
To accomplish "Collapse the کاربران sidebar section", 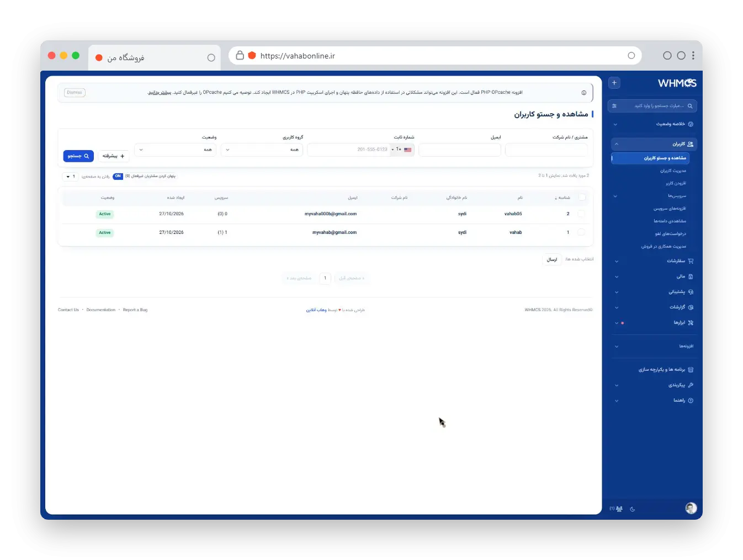I will click(x=654, y=144).
